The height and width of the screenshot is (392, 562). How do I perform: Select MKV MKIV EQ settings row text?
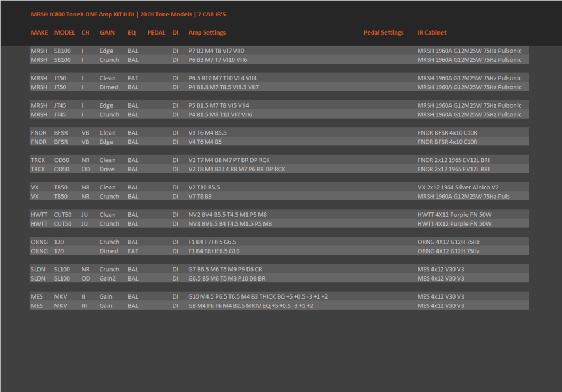251,306
